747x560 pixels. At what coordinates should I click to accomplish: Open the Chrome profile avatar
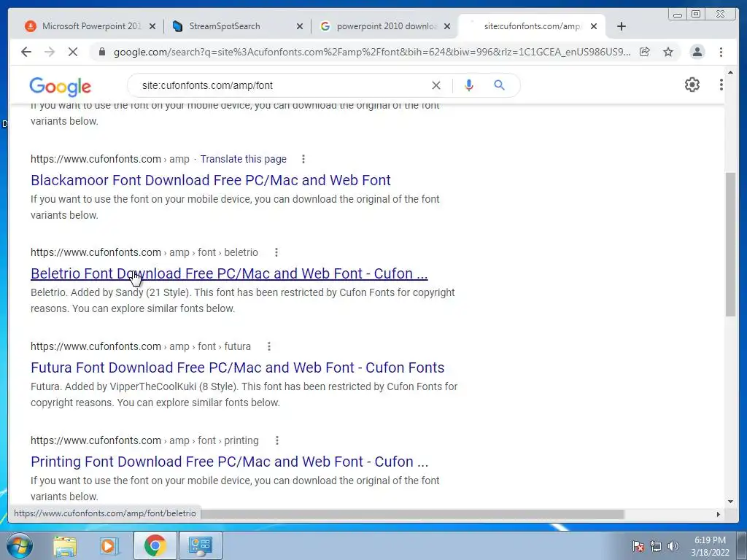coord(697,52)
